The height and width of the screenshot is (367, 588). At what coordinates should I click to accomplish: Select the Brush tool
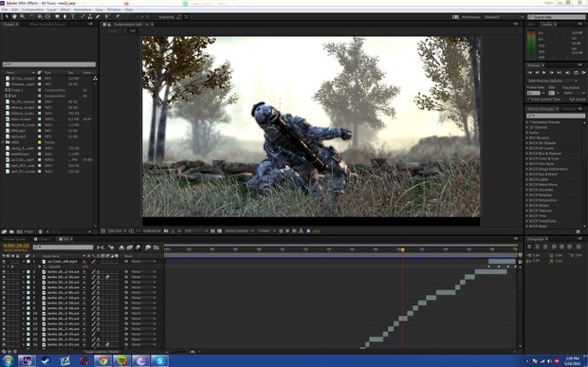coord(83,17)
